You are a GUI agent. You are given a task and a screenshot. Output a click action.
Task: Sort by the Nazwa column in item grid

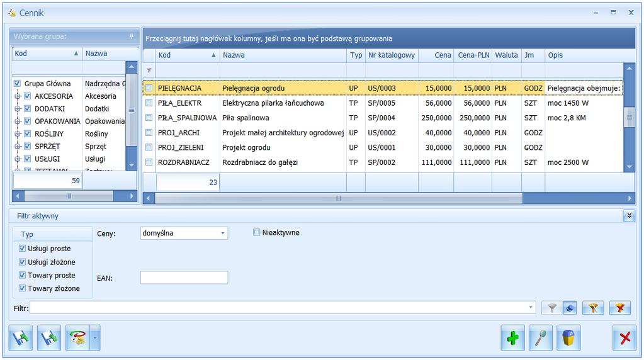pos(283,55)
